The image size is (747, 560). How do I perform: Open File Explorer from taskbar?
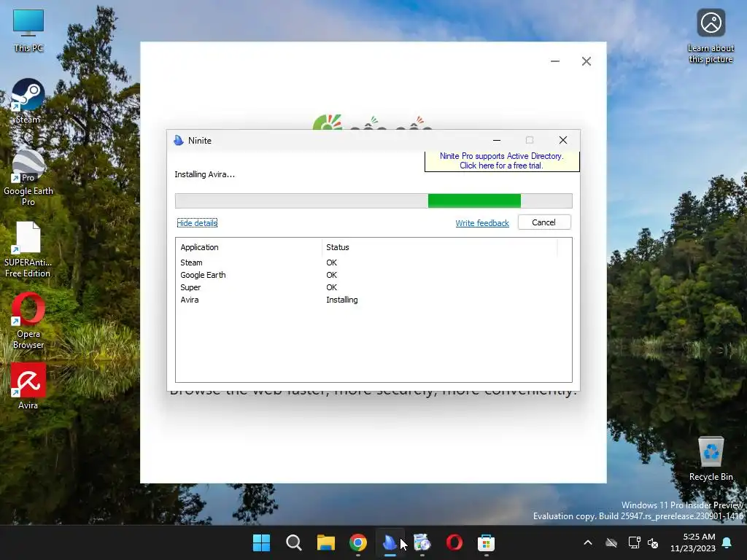coord(326,542)
